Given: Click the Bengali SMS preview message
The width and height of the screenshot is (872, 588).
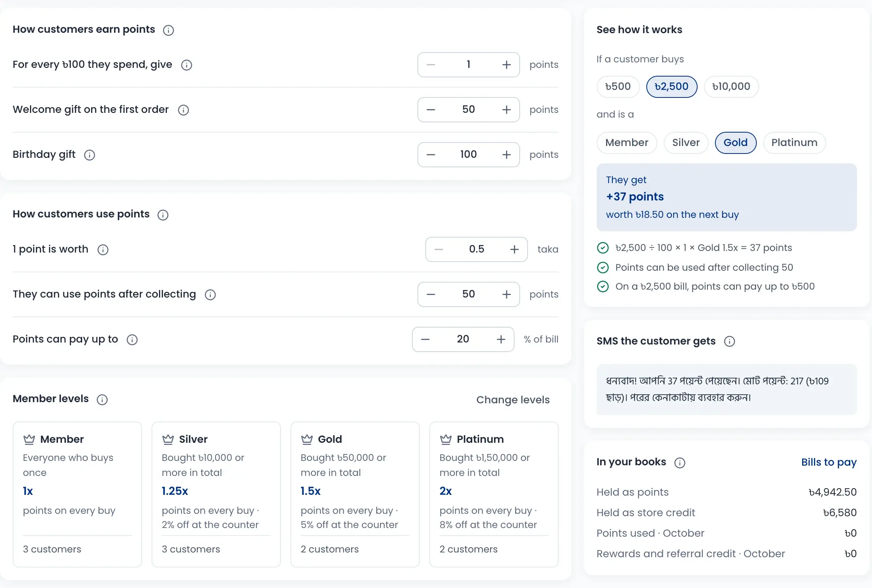Looking at the screenshot, I should (x=726, y=389).
